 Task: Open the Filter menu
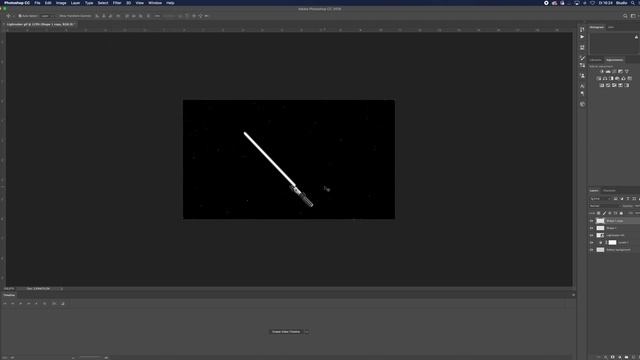117,3
